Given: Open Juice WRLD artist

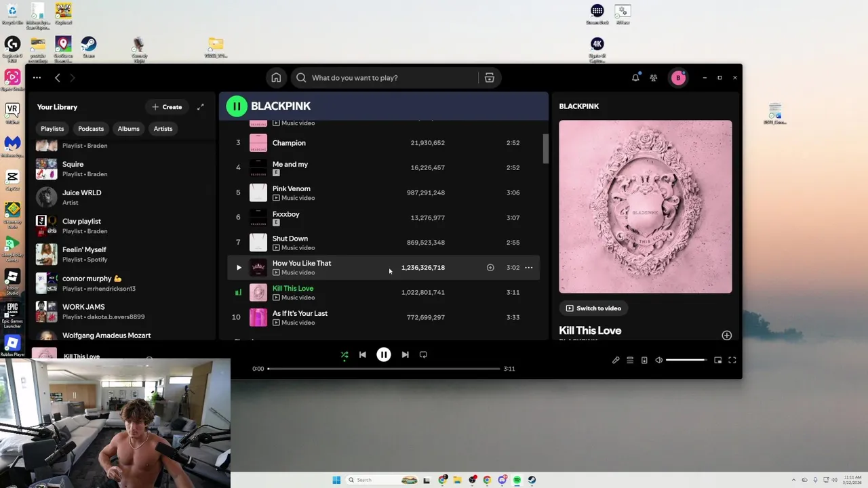Looking at the screenshot, I should point(122,197).
